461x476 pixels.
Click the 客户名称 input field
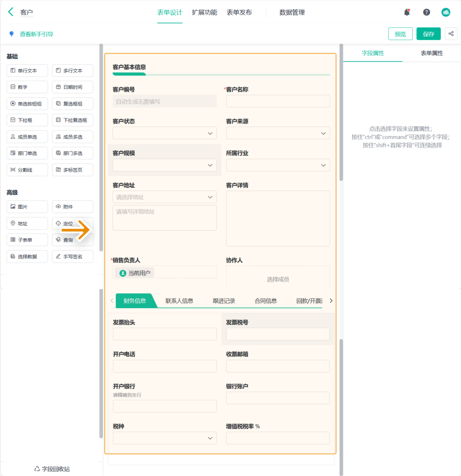[x=278, y=101]
